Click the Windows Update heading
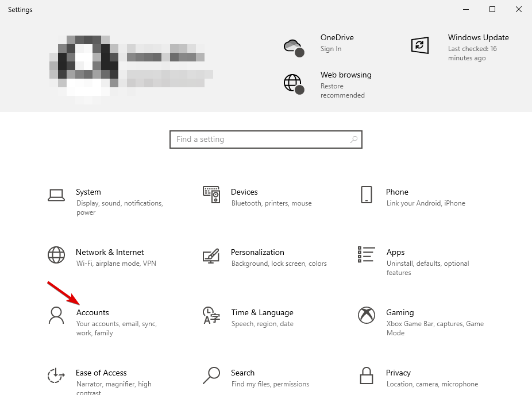This screenshot has width=532, height=395. [x=479, y=38]
